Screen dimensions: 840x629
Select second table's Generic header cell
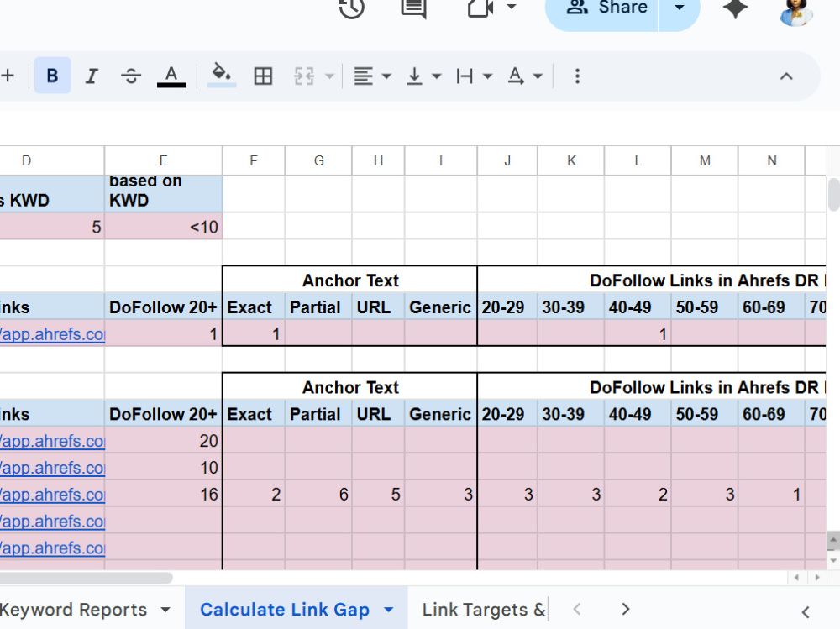[441, 414]
